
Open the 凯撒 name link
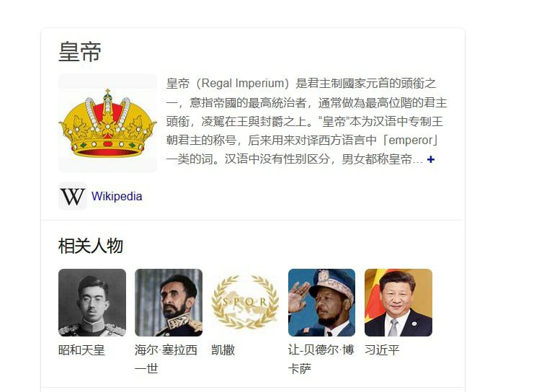click(223, 350)
